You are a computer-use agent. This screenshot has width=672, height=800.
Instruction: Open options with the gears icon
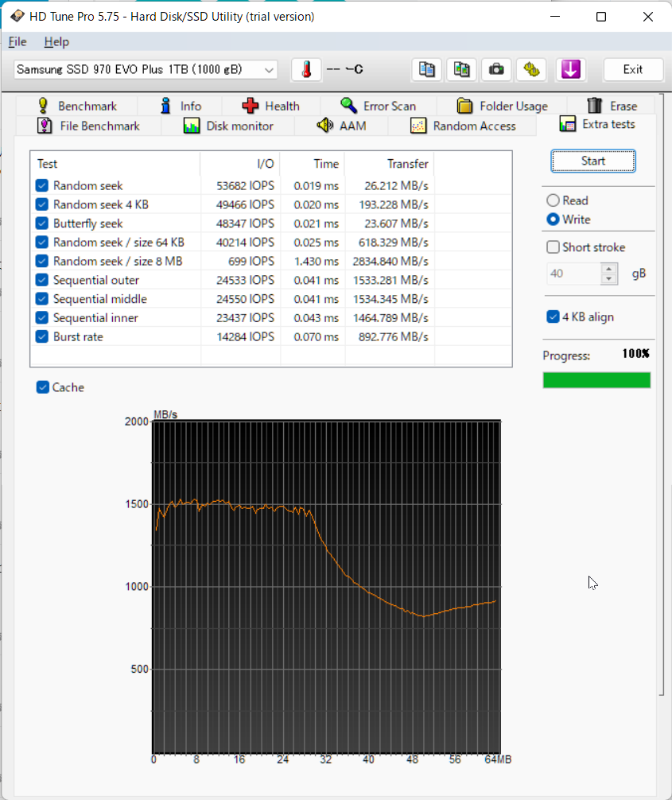click(531, 69)
